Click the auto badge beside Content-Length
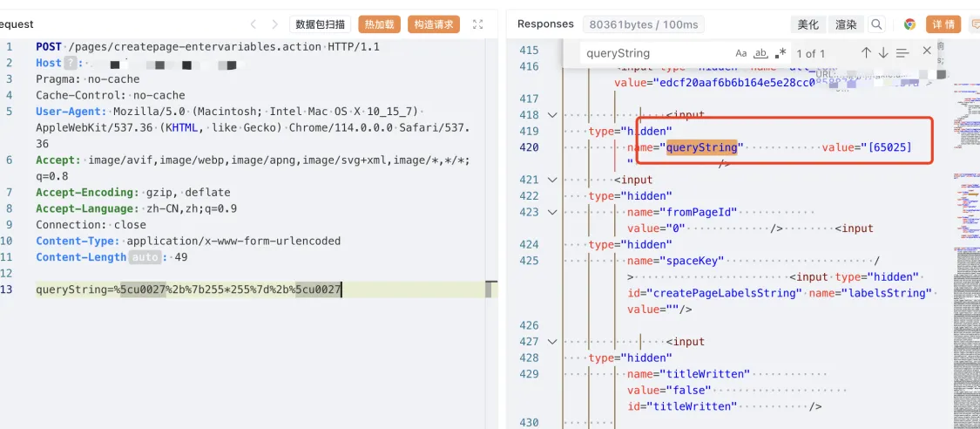This screenshot has height=429, width=980. coord(145,257)
